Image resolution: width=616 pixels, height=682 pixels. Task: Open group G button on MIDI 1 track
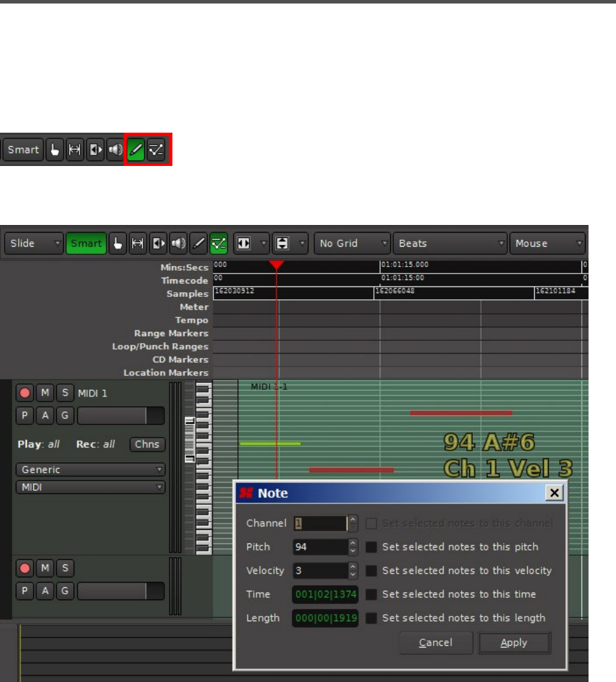point(65,416)
